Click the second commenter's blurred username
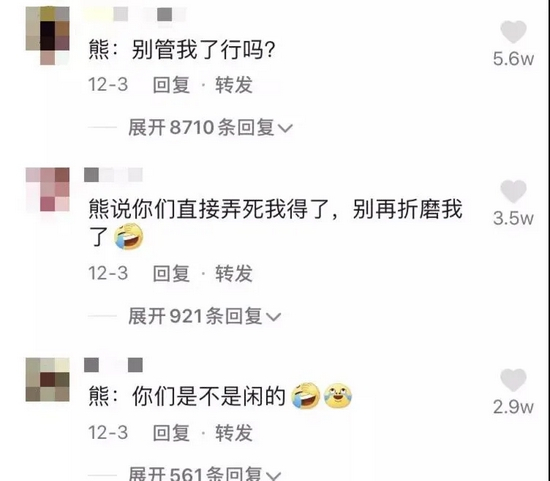This screenshot has height=481, width=550. click(x=113, y=175)
